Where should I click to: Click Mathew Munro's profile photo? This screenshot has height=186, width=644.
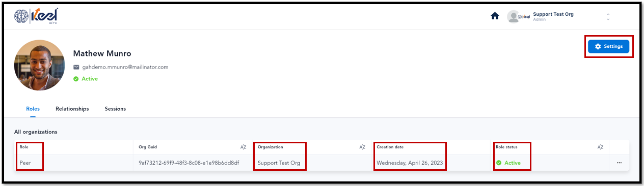(39, 65)
